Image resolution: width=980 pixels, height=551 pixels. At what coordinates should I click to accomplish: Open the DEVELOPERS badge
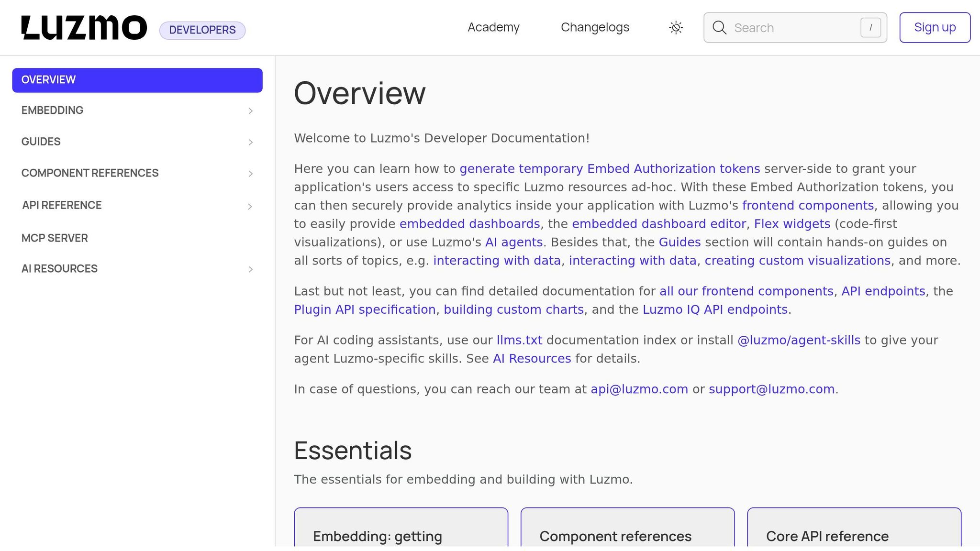(202, 30)
